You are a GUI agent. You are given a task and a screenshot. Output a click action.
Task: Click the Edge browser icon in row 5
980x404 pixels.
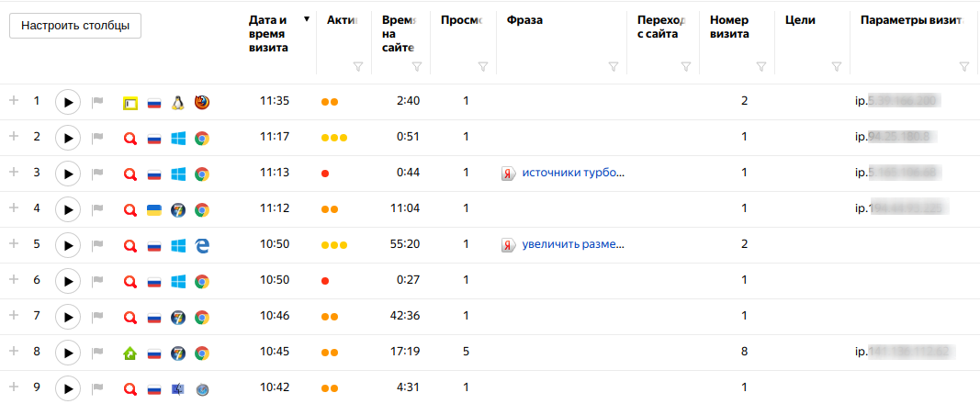point(201,245)
